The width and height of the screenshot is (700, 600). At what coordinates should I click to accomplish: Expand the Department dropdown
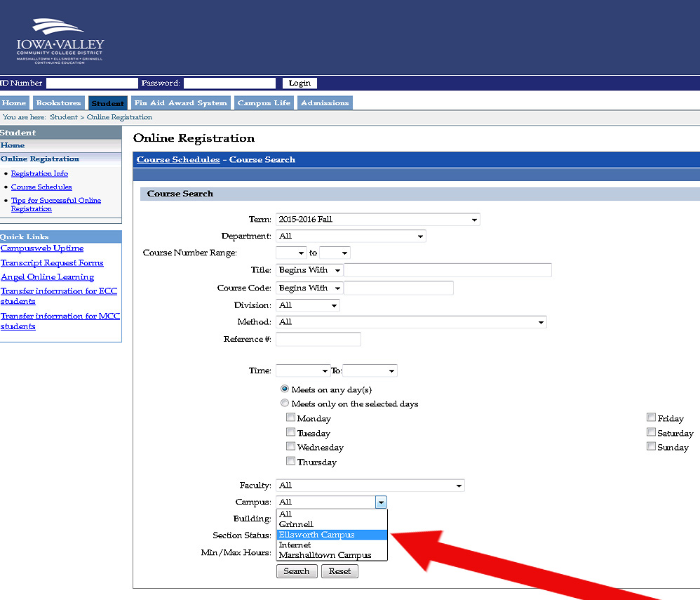coord(351,236)
